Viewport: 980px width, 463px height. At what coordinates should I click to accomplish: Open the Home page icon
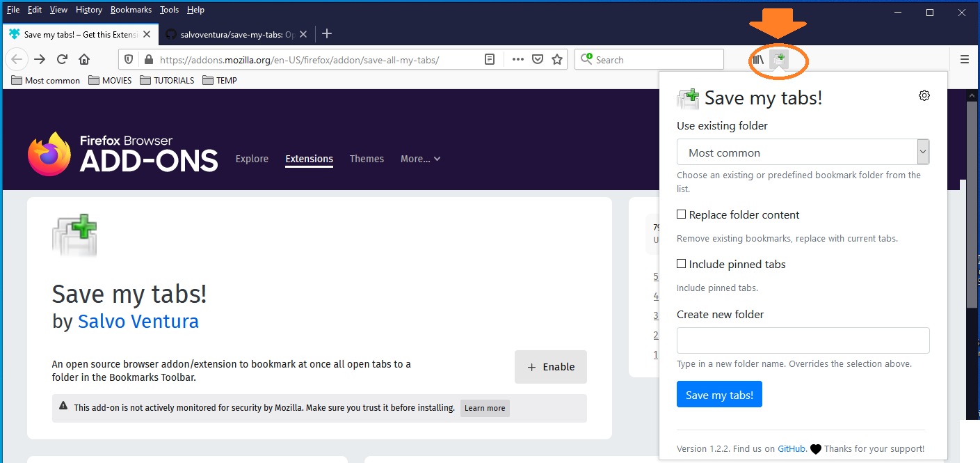pos(84,59)
